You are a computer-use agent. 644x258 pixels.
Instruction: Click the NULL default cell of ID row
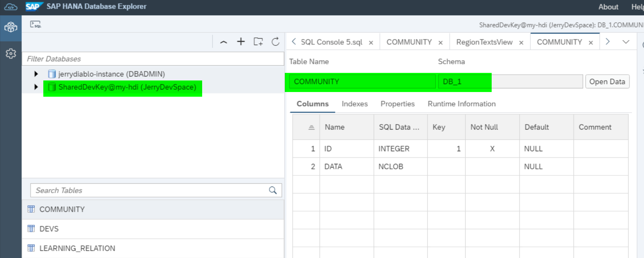[547, 149]
